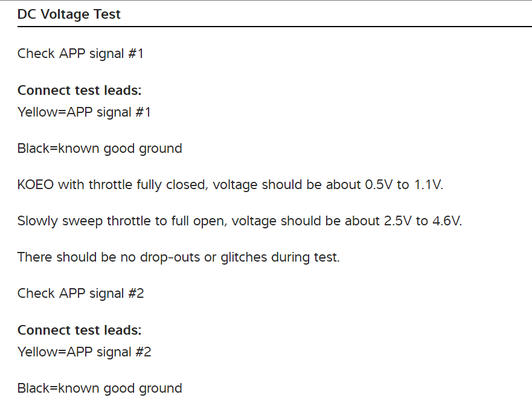Click the '0.5V' voltage value

[379, 185]
